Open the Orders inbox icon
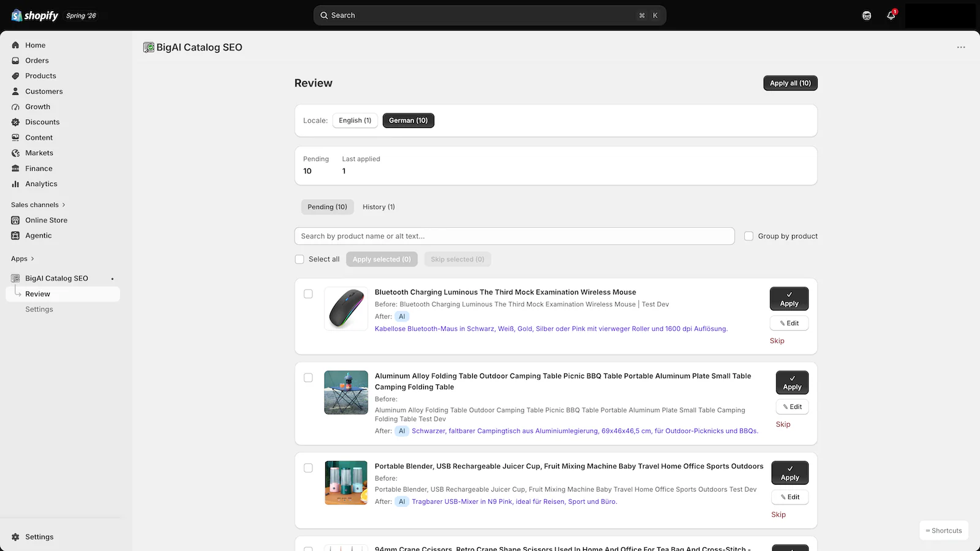Screen dimensions: 980x551 coord(15,61)
